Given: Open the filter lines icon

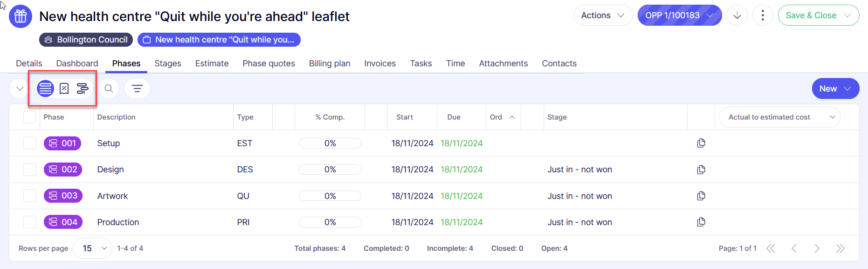Looking at the screenshot, I should pos(137,89).
